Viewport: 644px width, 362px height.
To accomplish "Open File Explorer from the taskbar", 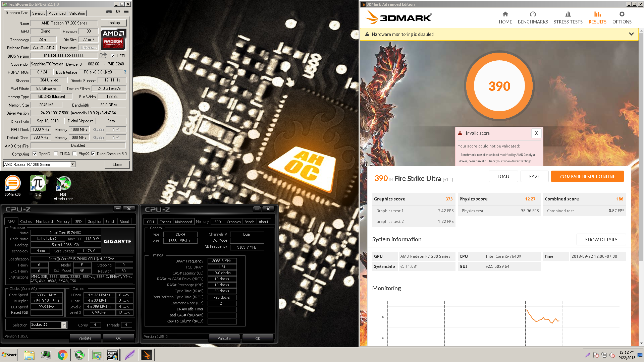I will [x=29, y=355].
